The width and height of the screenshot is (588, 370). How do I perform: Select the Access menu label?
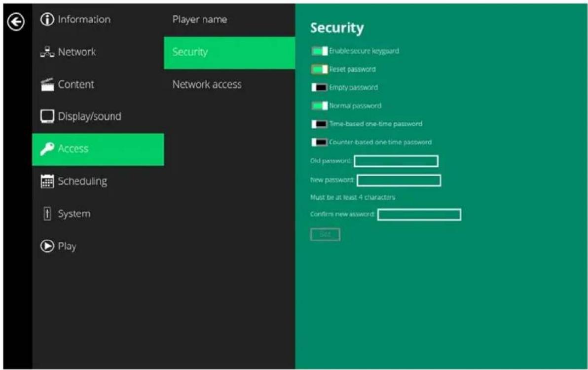[73, 149]
